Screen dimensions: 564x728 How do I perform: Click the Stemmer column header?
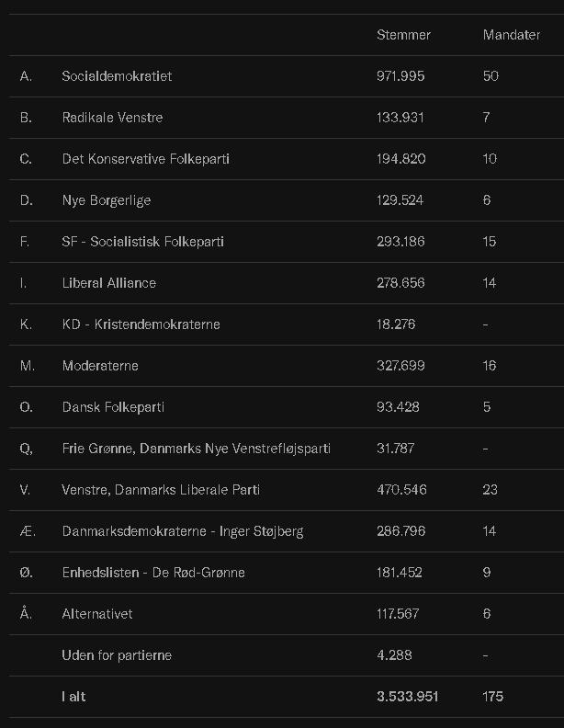tap(403, 35)
